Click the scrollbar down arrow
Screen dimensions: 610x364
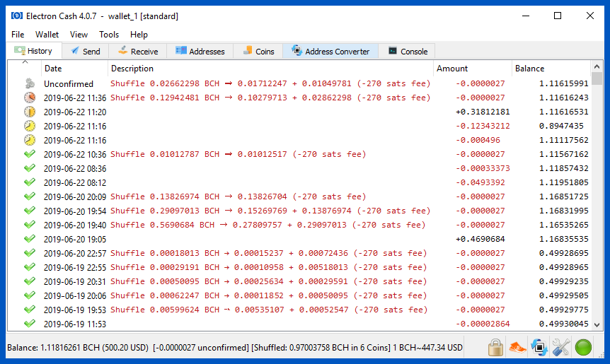597,324
